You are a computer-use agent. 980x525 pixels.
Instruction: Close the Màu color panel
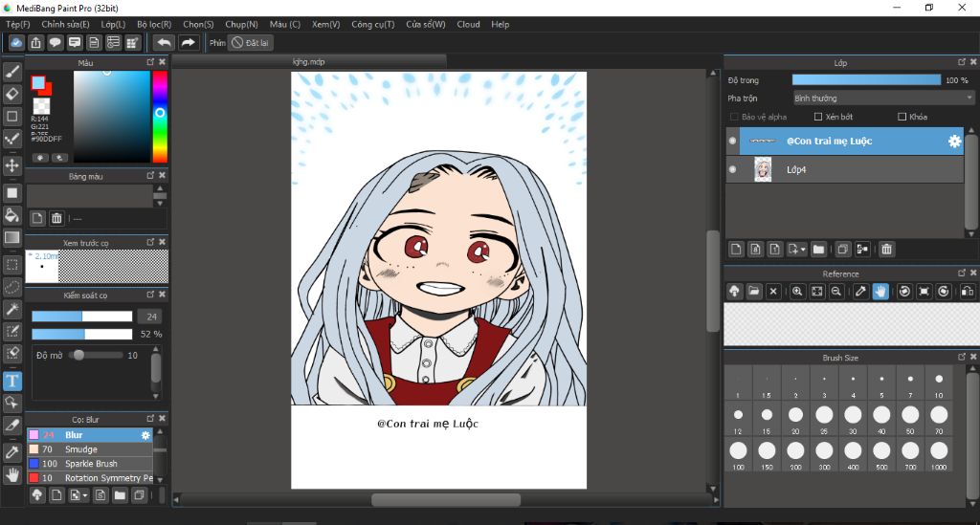pos(163,62)
